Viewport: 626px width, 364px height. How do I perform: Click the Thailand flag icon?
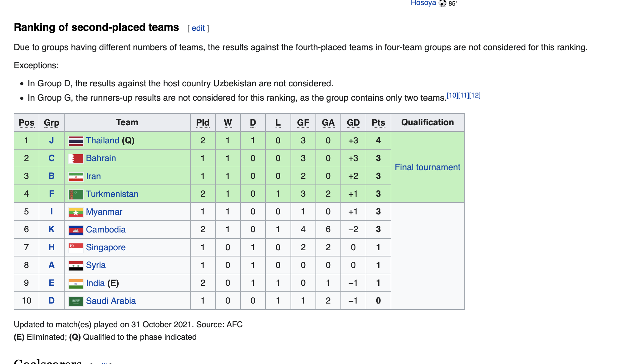click(x=76, y=141)
